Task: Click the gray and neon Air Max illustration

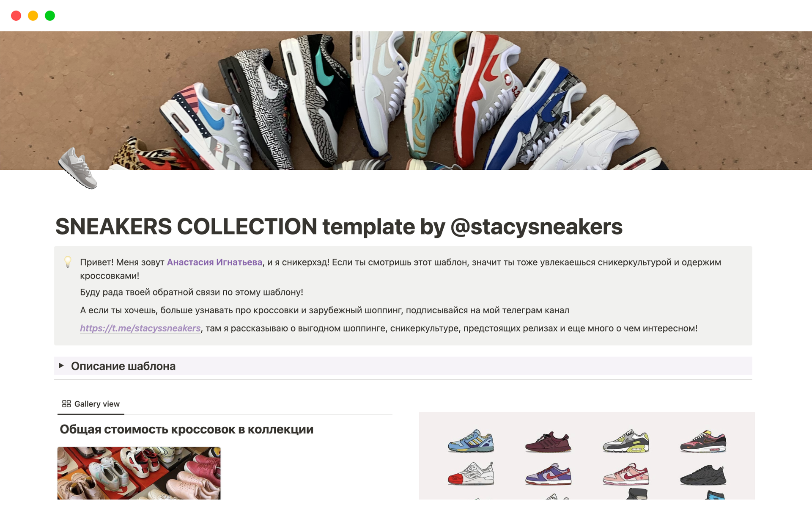Action: click(x=625, y=442)
